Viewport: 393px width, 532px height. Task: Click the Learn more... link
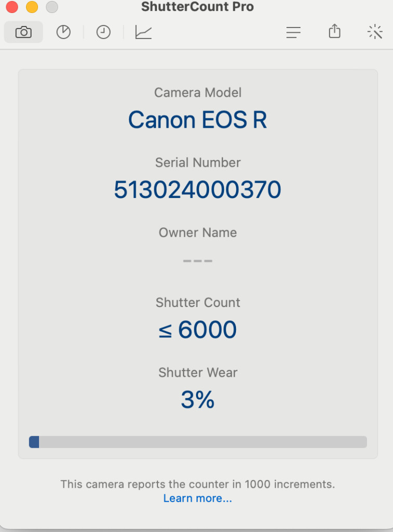tap(198, 498)
